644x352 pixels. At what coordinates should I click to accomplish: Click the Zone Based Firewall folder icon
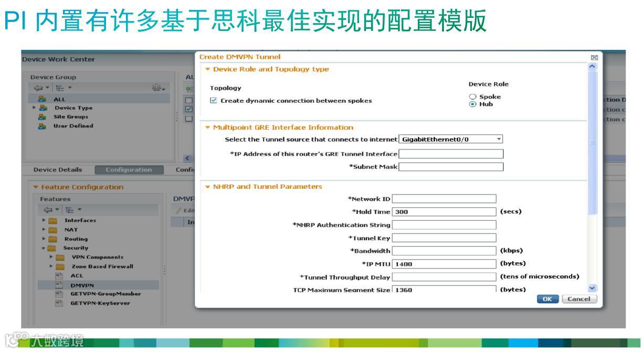pyautogui.click(x=60, y=266)
